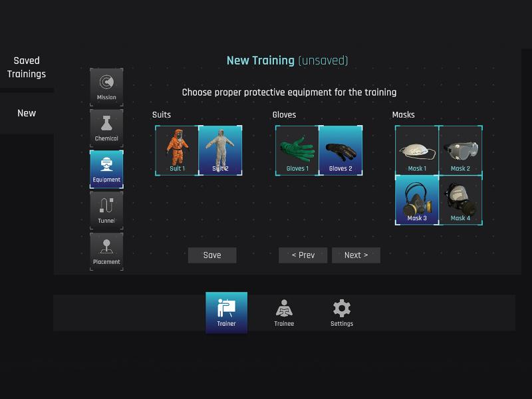Select Mask 1 dust mask

417,151
